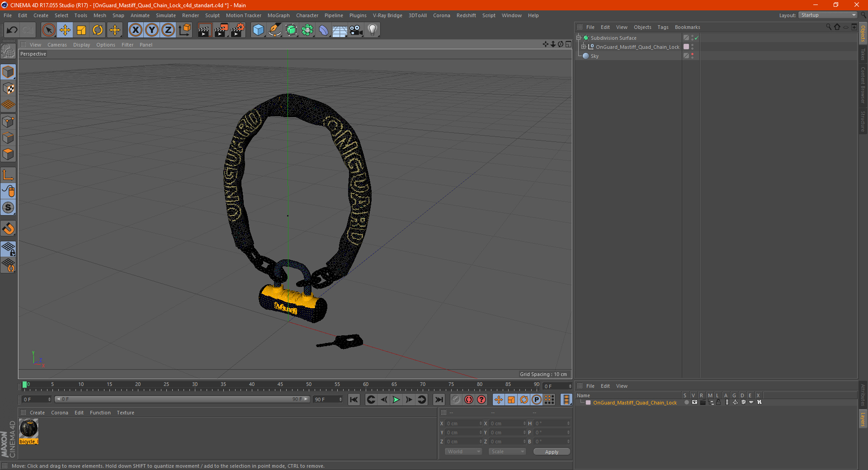Toggle Snap magnet icon in left sidebar
Viewport: 868px width, 470px height.
8,229
